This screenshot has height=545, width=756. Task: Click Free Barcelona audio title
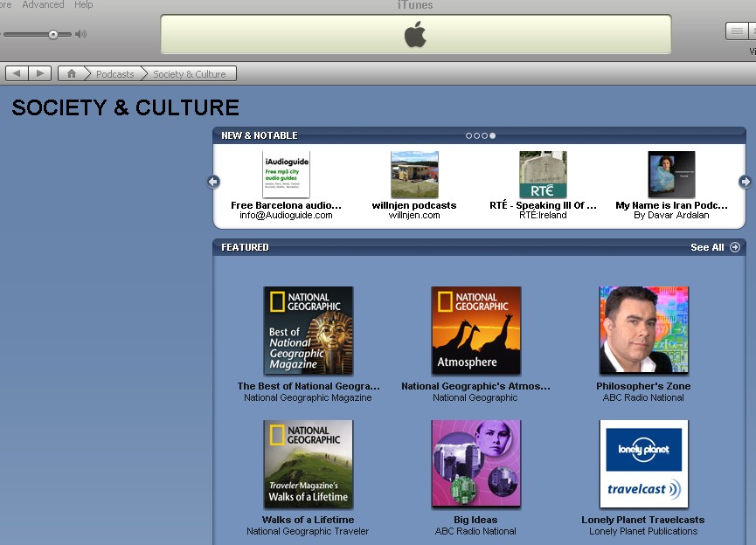pos(286,205)
